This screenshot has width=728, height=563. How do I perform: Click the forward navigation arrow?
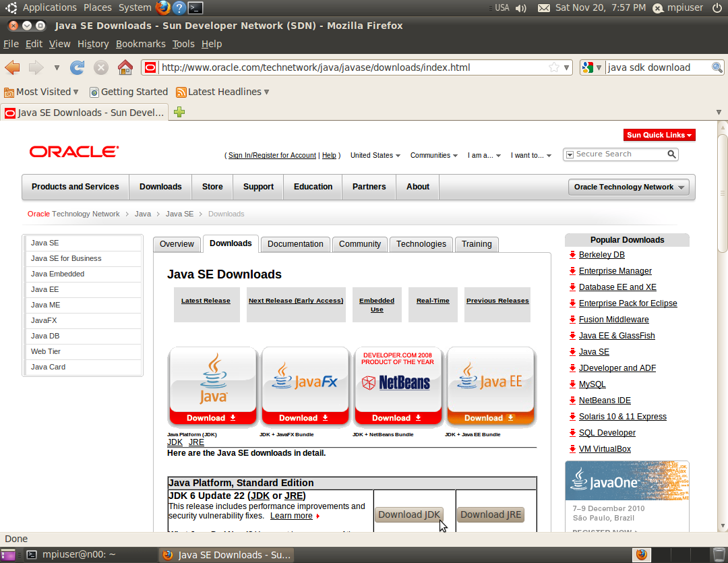pyautogui.click(x=36, y=68)
